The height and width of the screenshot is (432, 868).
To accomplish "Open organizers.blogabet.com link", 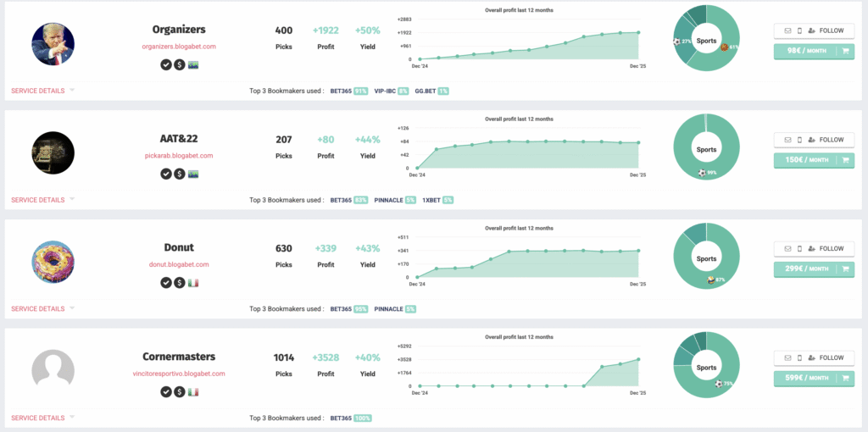I will [x=179, y=47].
